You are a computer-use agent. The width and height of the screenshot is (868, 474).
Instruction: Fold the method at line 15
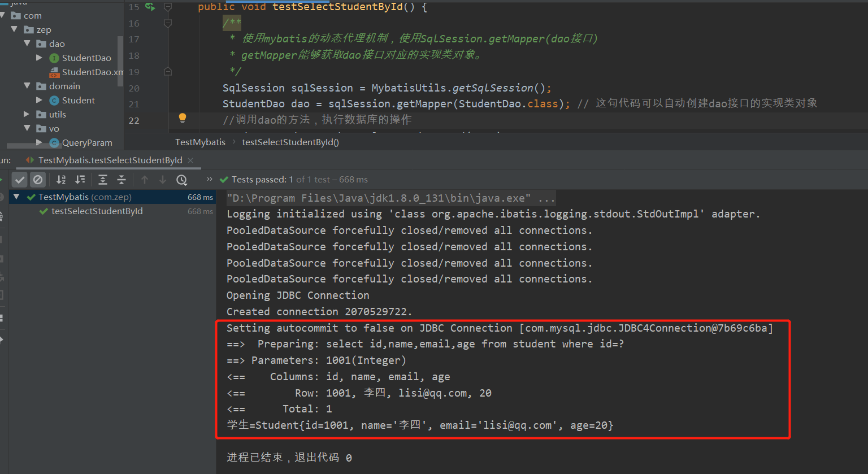coord(168,7)
